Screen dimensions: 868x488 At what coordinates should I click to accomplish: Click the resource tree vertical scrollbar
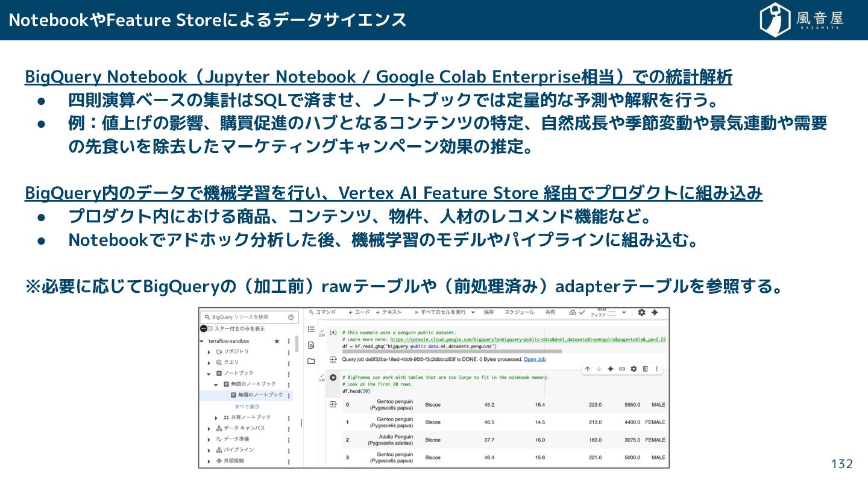point(296,343)
